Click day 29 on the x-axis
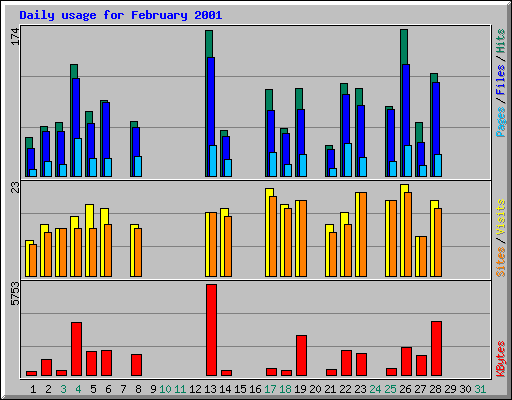 tap(450, 389)
